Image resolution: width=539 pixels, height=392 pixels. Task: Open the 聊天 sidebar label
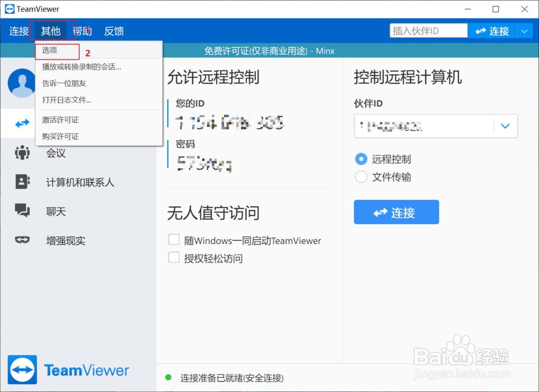click(x=56, y=211)
